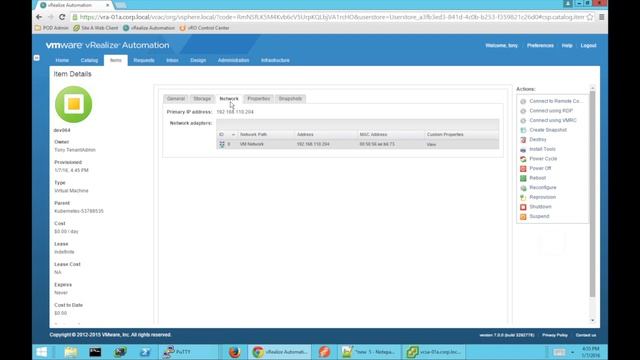Click the 192.168.110.204 address cell
640x360 pixels.
click(x=313, y=144)
